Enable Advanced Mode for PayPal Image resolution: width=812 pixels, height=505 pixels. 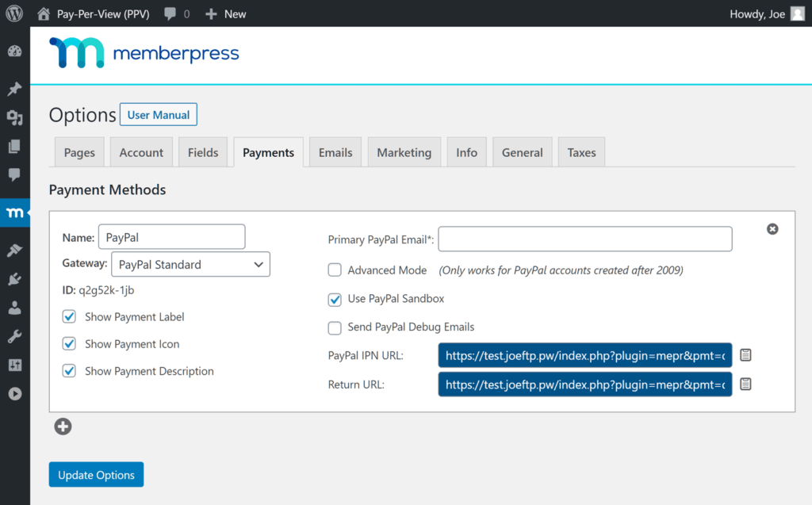click(x=334, y=270)
